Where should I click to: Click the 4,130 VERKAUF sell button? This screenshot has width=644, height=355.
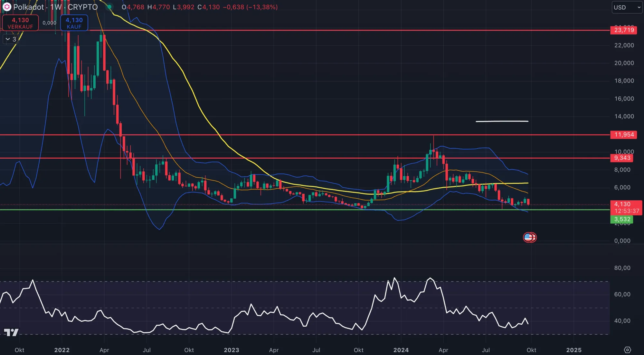coord(20,23)
